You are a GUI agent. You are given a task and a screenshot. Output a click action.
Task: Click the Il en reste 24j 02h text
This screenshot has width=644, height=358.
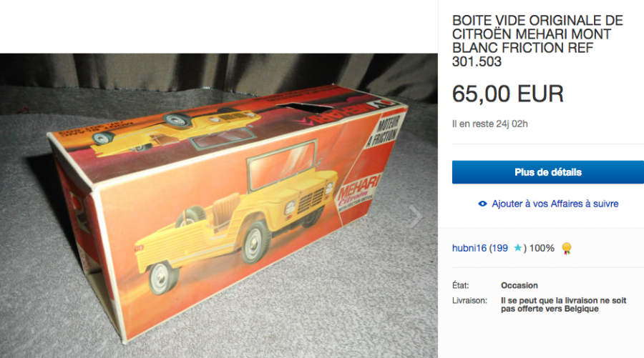point(490,124)
